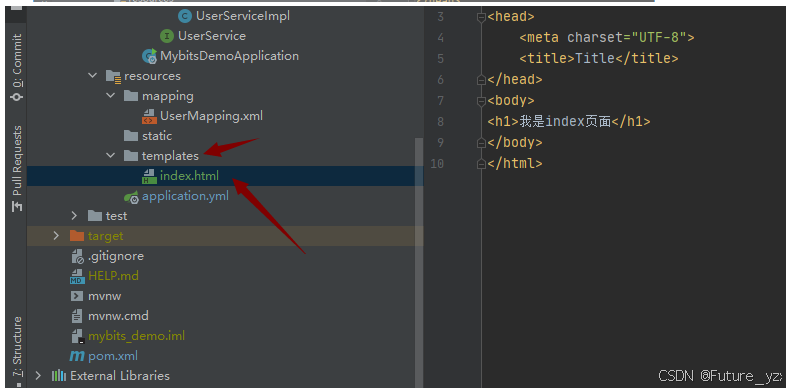
Task: Click the UserServiceImpl class icon
Action: (185, 16)
